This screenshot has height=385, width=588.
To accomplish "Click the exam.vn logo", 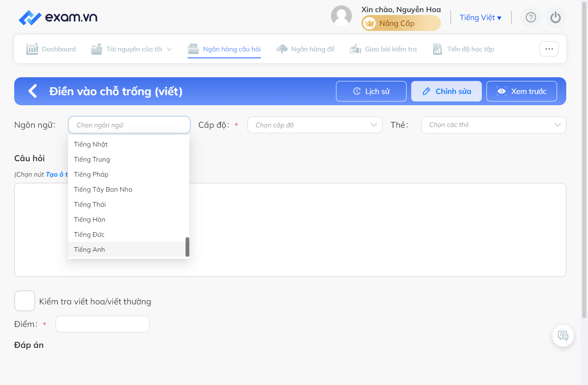I will click(x=58, y=18).
